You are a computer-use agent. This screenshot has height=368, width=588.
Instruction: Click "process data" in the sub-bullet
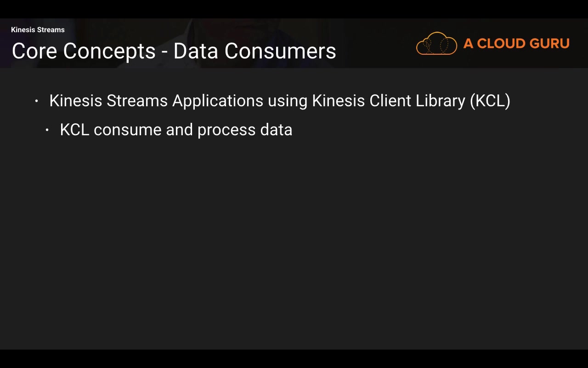[x=245, y=130]
